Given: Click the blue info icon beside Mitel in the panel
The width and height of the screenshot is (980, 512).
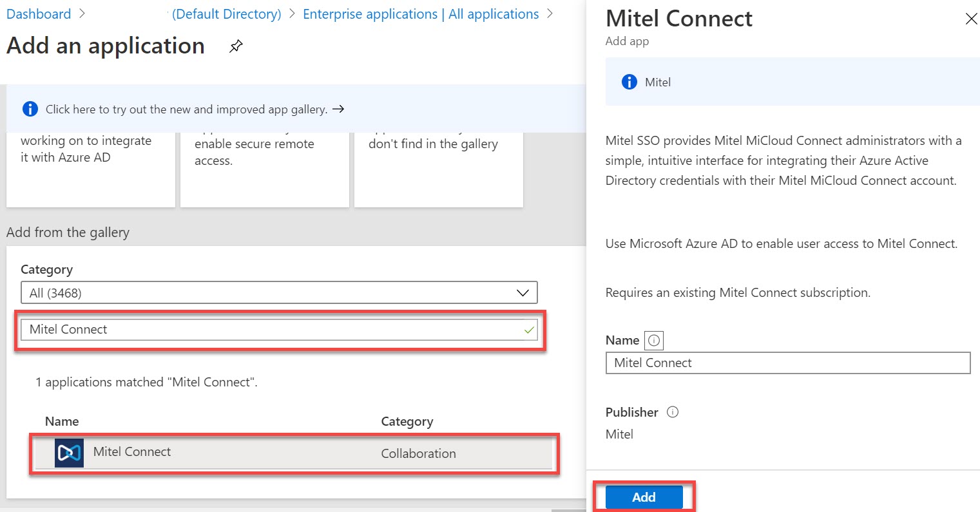Looking at the screenshot, I should tap(629, 82).
